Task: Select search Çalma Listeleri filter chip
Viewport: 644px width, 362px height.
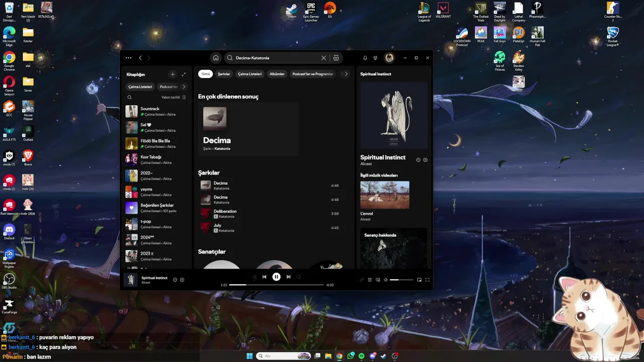Action: 250,74
